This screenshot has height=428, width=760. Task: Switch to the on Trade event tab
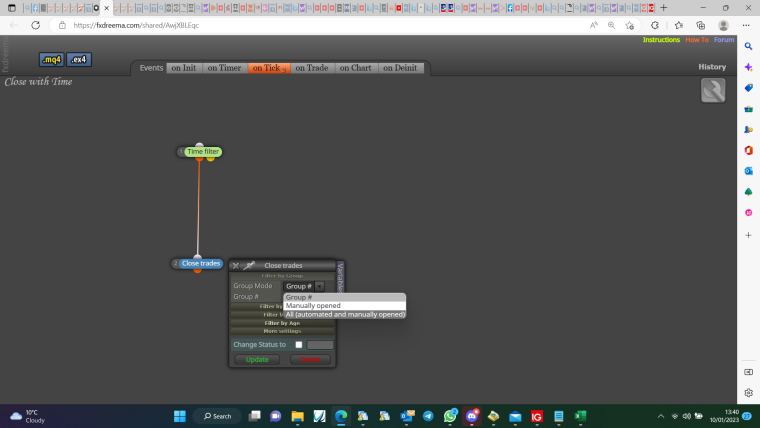click(312, 68)
